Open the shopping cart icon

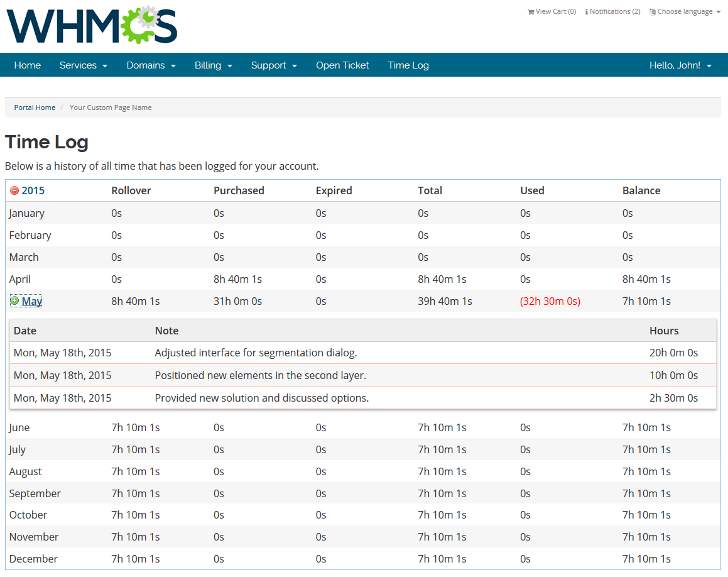531,11
